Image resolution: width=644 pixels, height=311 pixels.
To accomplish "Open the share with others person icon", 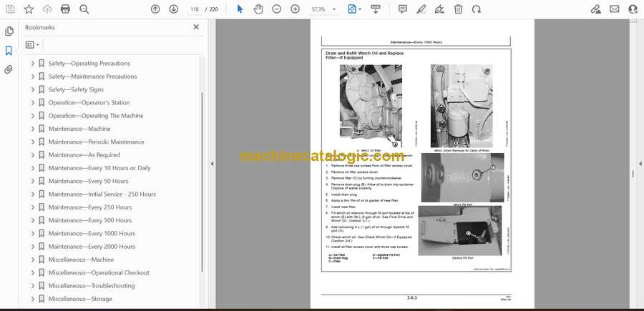I will (x=633, y=9).
